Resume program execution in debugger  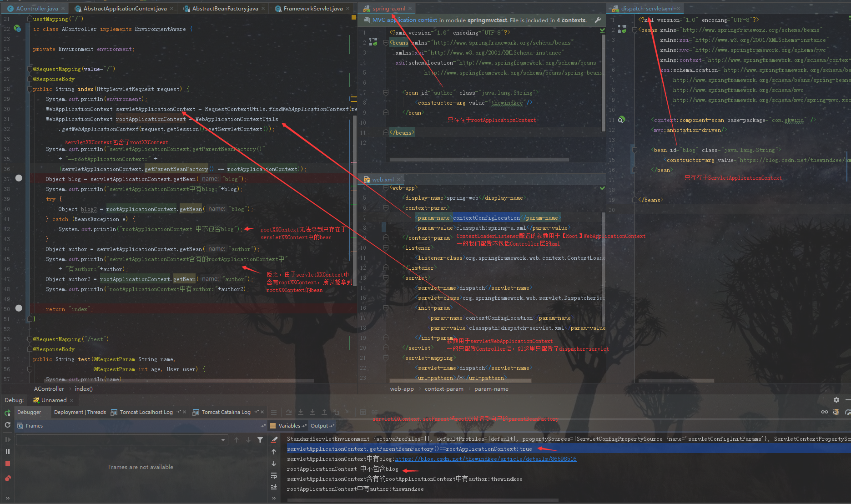8,439
